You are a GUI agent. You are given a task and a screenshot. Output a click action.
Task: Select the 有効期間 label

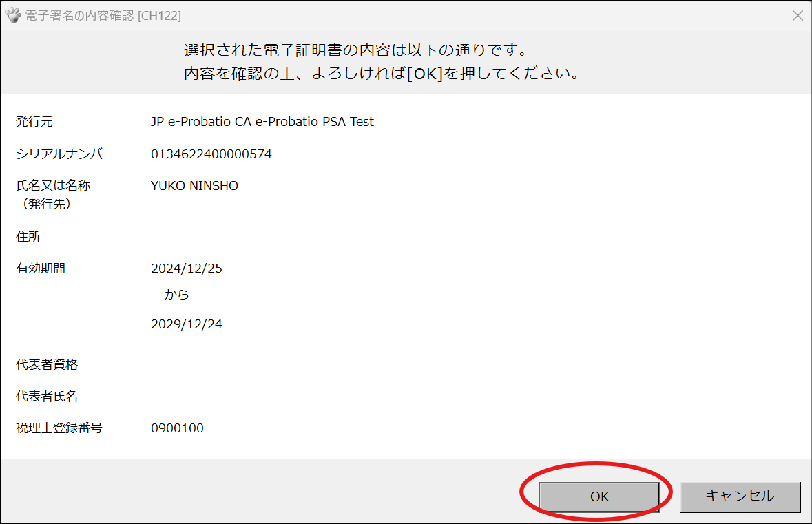click(x=41, y=268)
